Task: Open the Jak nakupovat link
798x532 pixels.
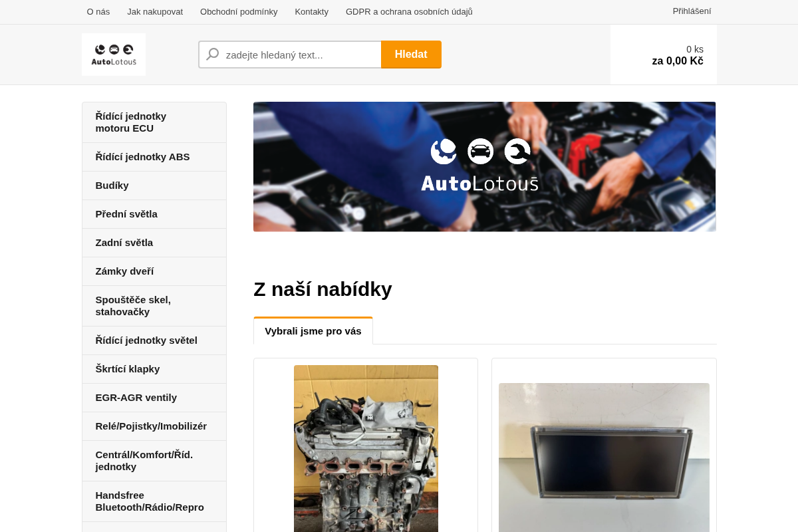Action: (x=155, y=11)
